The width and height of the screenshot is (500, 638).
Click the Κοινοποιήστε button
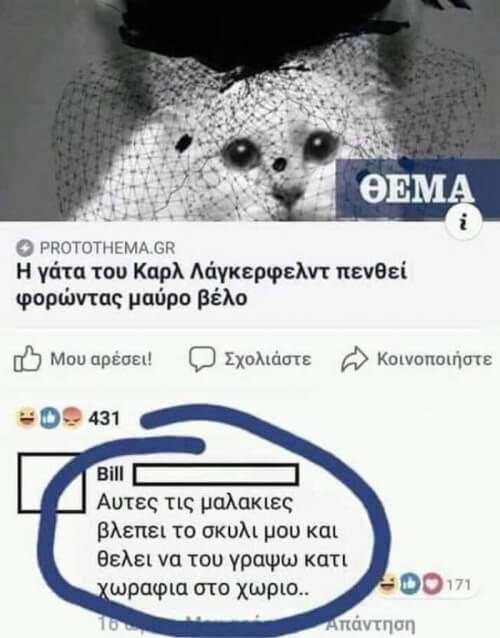[434, 359]
